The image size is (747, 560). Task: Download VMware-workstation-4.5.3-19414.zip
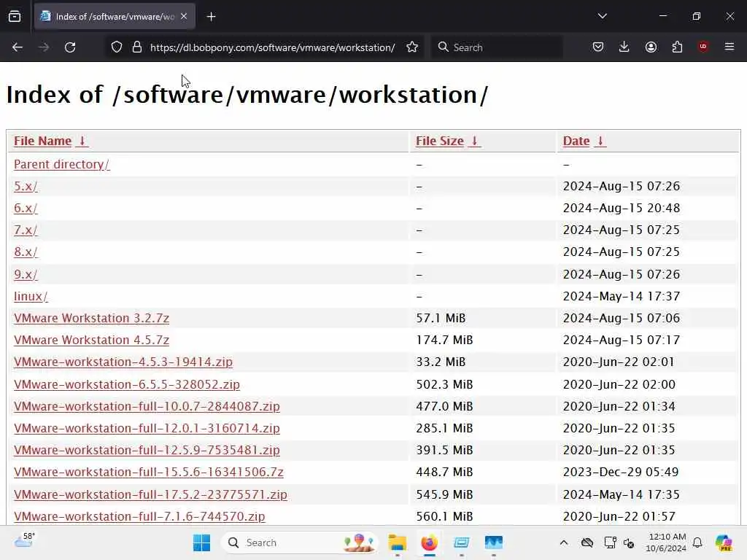[123, 362]
